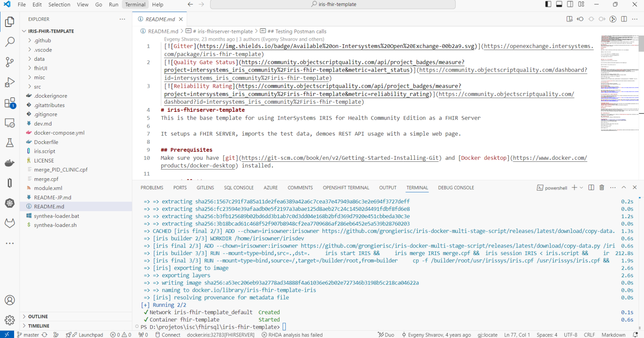Open Source Control view
The height and width of the screenshot is (338, 644).
click(x=10, y=62)
